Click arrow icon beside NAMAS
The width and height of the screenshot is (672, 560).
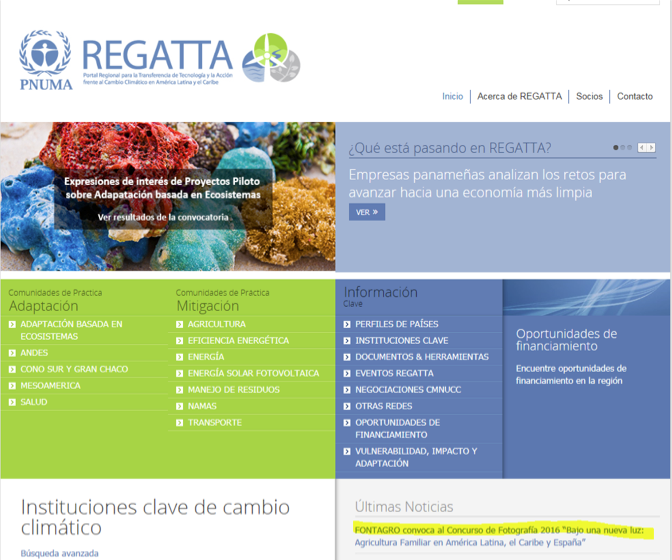click(180, 407)
